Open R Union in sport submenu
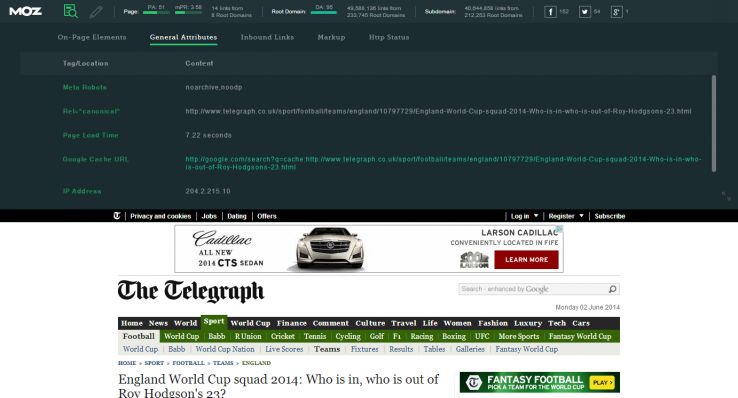The height and width of the screenshot is (398, 738). pyautogui.click(x=248, y=336)
